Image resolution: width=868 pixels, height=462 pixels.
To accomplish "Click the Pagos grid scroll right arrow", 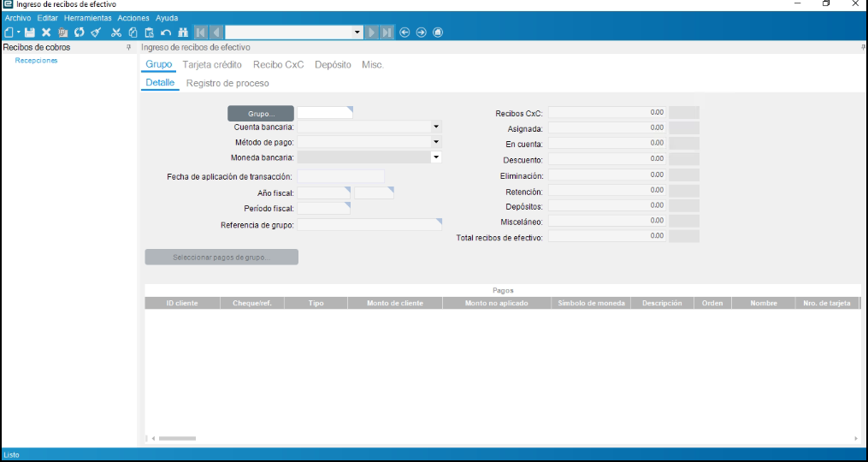I will pos(856,438).
